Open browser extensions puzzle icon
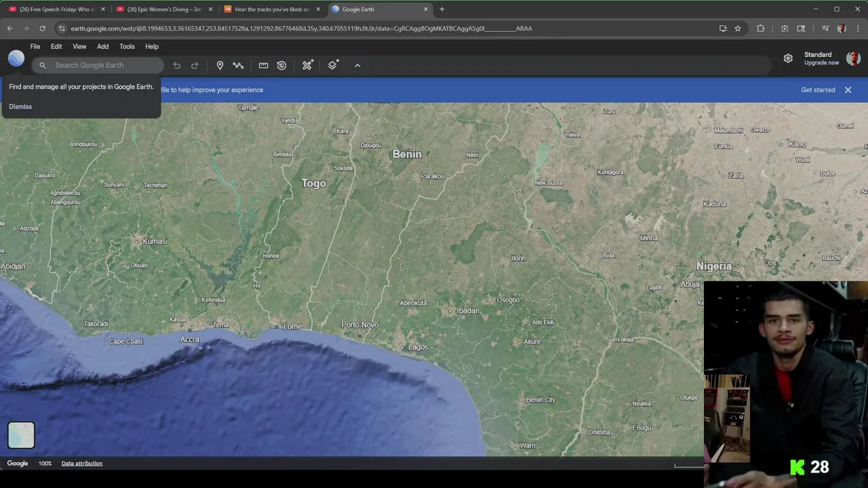 coord(760,28)
